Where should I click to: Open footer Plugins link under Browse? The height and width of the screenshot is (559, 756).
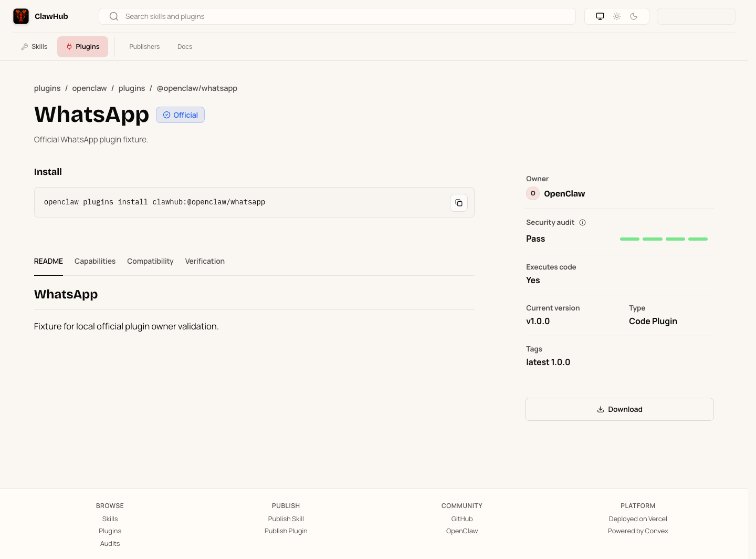click(110, 531)
